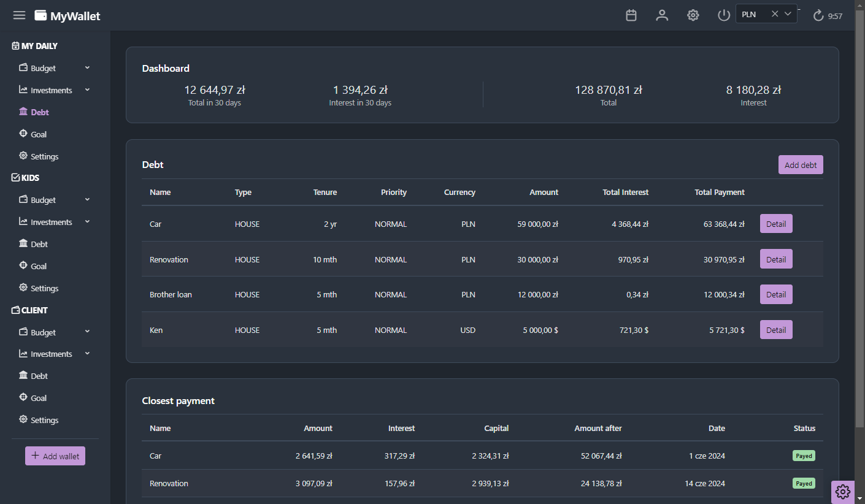This screenshot has width=865, height=504.
Task: Click the 1 cze 2024 date cell
Action: 707,456
